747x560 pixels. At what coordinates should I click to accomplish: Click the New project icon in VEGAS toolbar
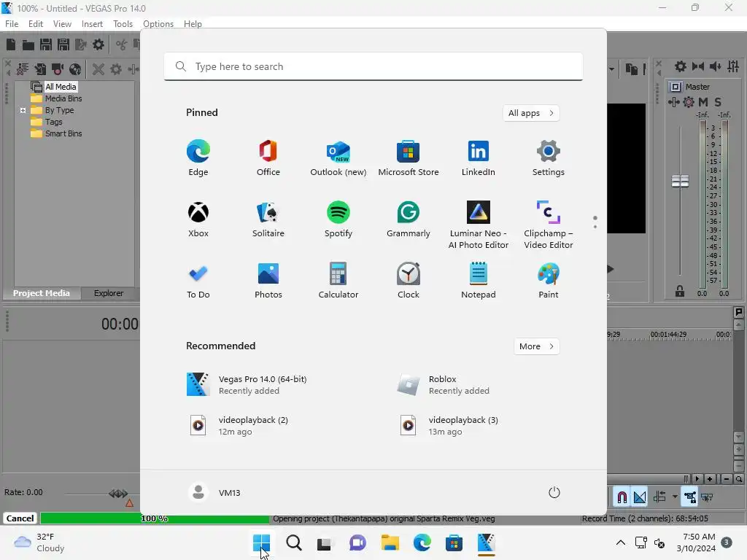coord(11,44)
